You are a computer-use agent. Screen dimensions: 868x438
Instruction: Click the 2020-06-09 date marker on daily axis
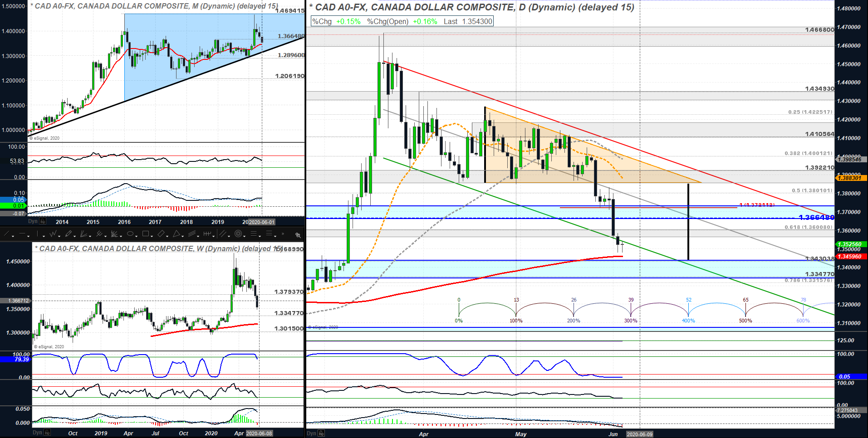tap(639, 434)
